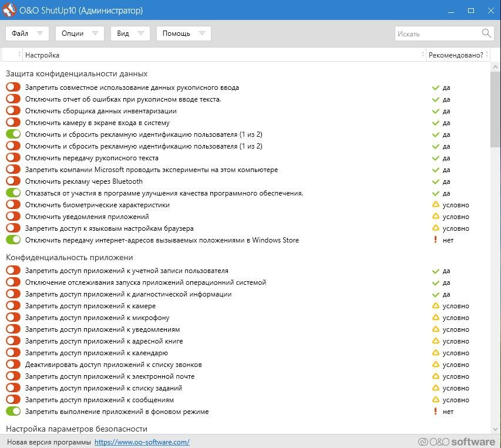The width and height of the screenshot is (501, 448).
Task: Click the scrollbar up arrow
Action: click(x=495, y=67)
